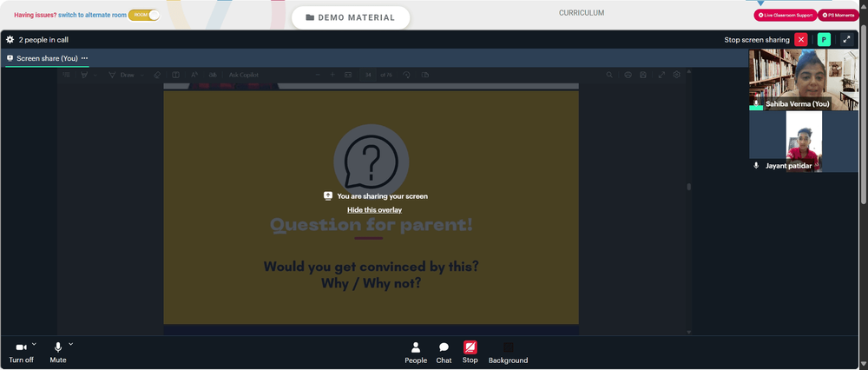
Task: Click the PDF viewer fullscreen arrows icon
Action: (x=661, y=75)
